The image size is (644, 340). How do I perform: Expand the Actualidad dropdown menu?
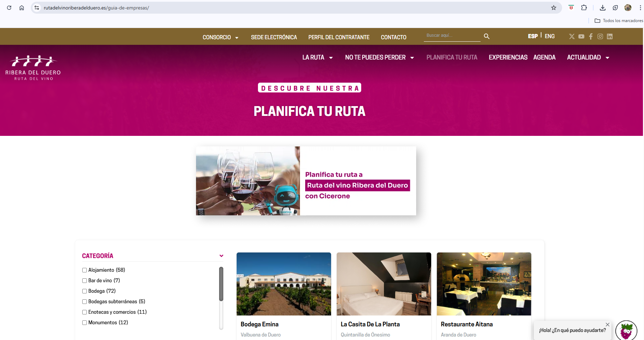point(588,57)
